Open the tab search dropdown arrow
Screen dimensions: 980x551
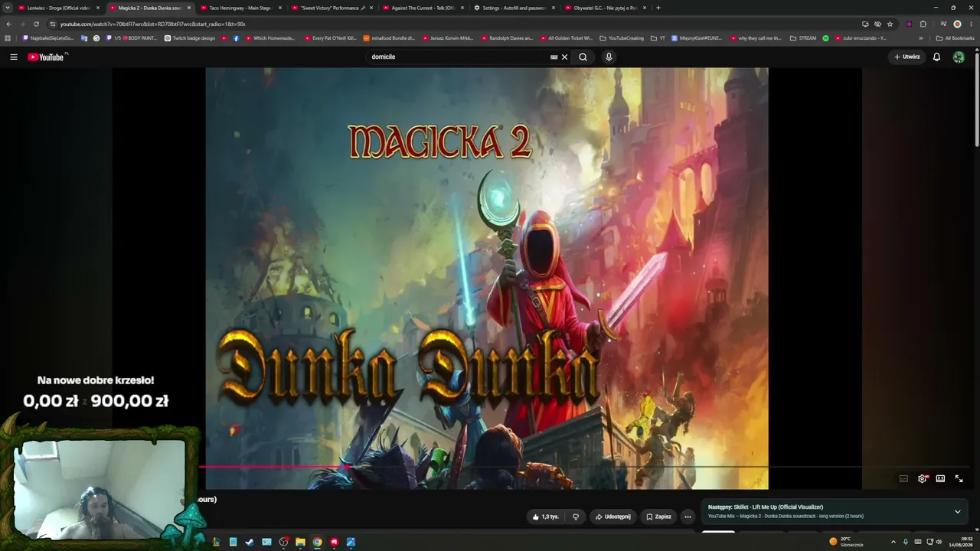click(x=8, y=8)
